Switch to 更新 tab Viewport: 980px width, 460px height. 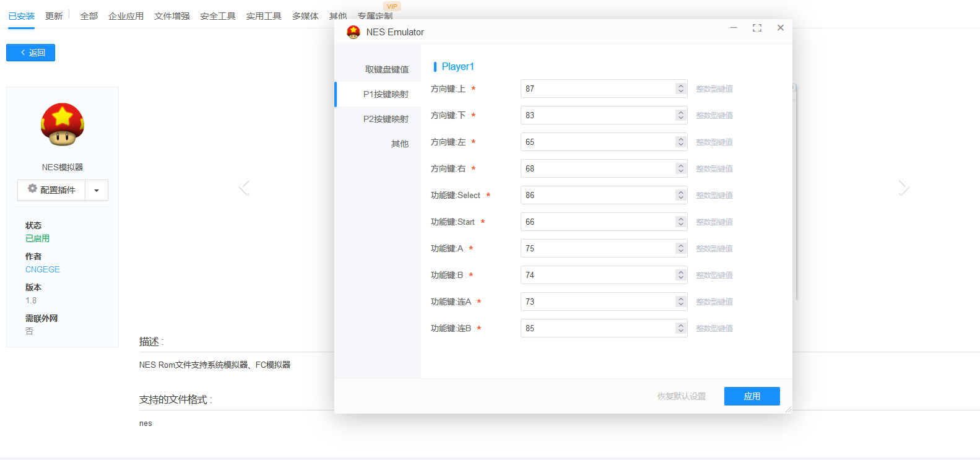pos(54,16)
